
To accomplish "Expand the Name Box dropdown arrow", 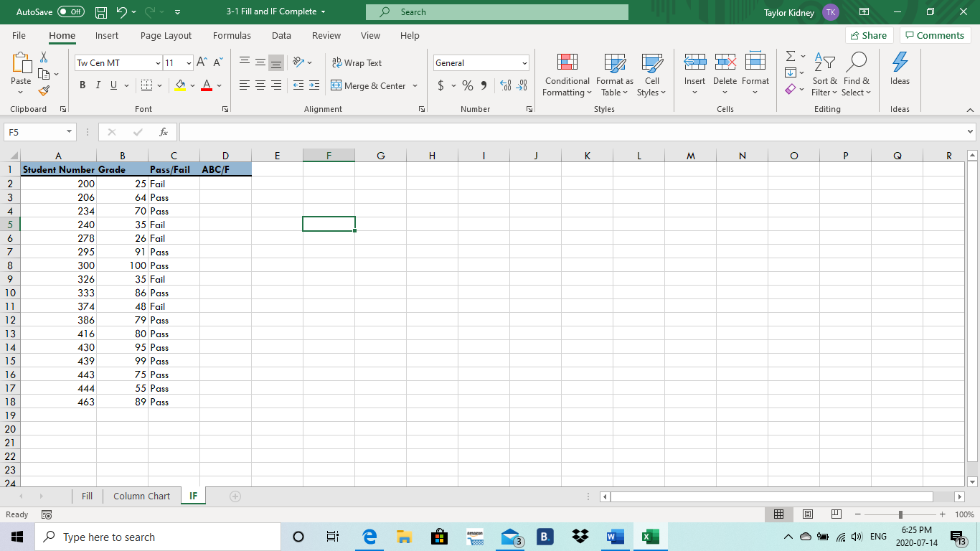I will pos(69,132).
